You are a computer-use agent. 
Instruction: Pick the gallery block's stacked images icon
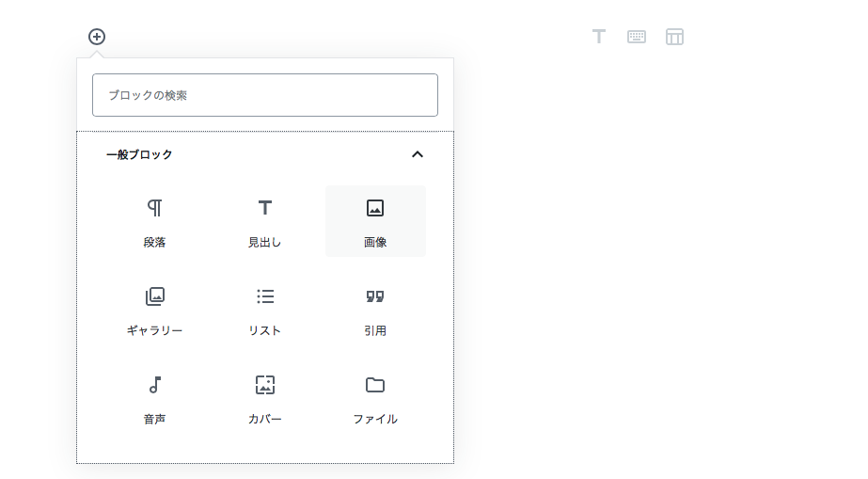click(155, 296)
